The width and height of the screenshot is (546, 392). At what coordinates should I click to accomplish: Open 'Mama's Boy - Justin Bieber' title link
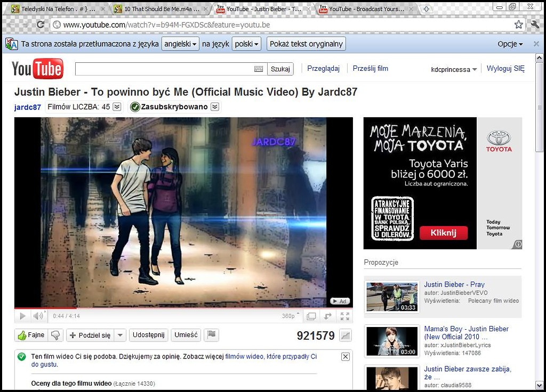466,333
